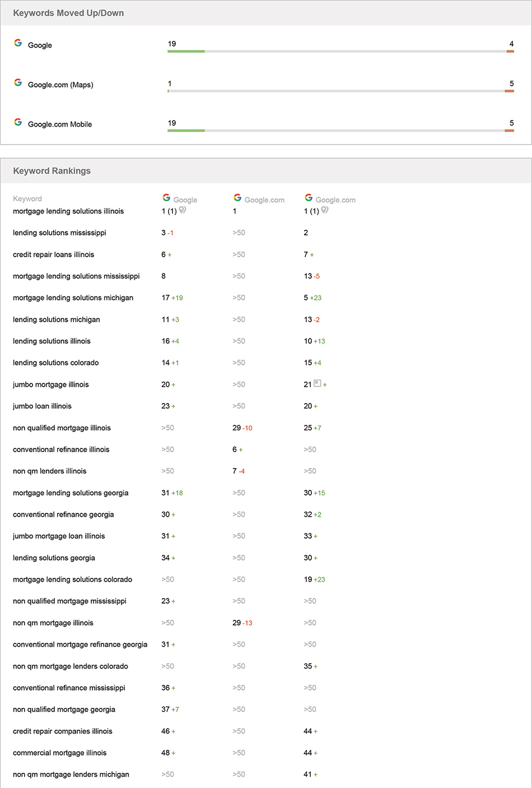The image size is (532, 788).
Task: Click the 'non qm lenders illinois' keyword
Action: [50, 471]
